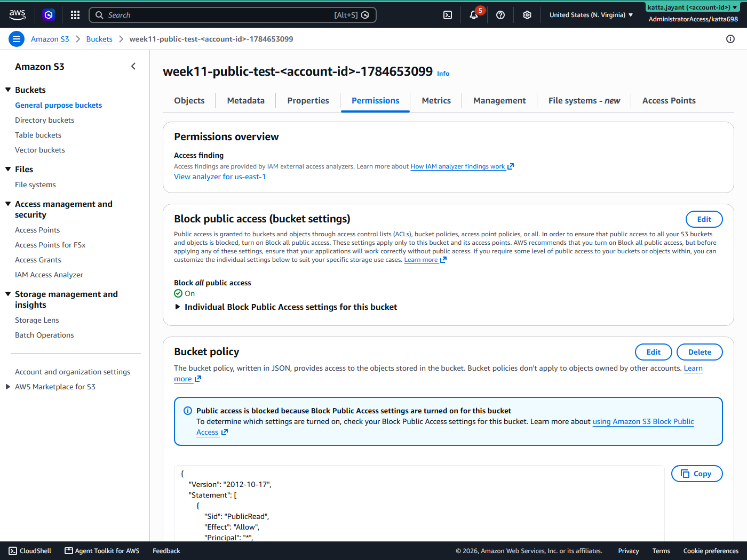The height and width of the screenshot is (560, 747).
Task: Open the Access Points tab
Action: 669,100
